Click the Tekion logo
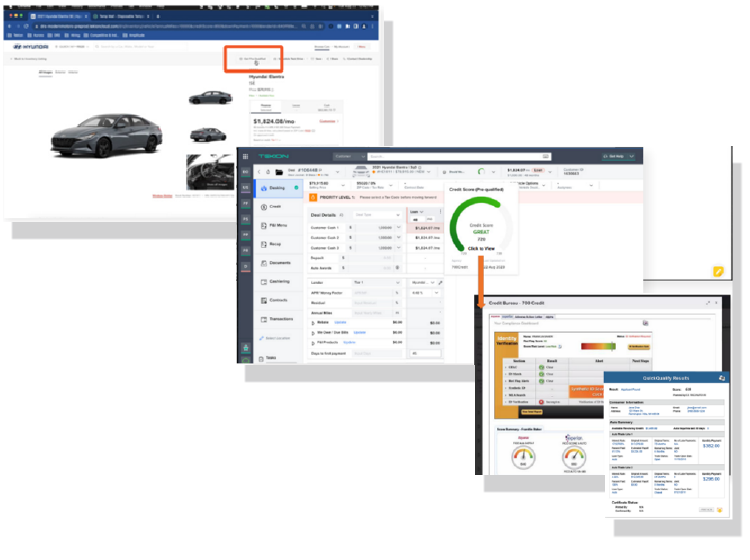Viewport: 750px width, 560px height. click(x=273, y=156)
